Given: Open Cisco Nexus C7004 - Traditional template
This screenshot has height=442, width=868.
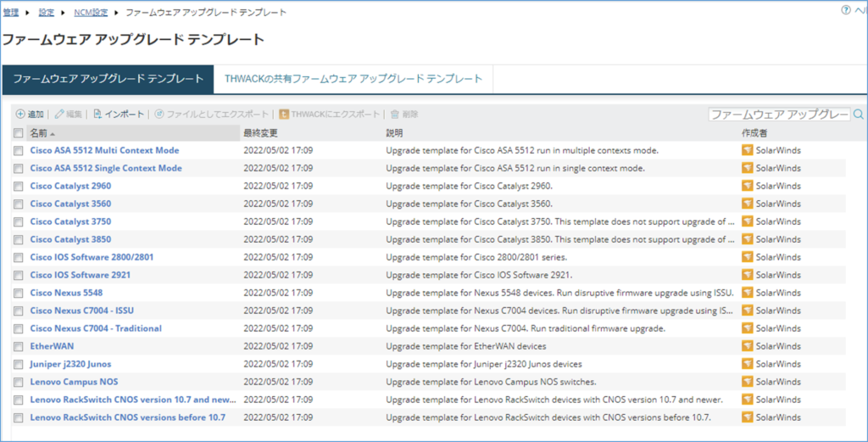Looking at the screenshot, I should tap(96, 328).
